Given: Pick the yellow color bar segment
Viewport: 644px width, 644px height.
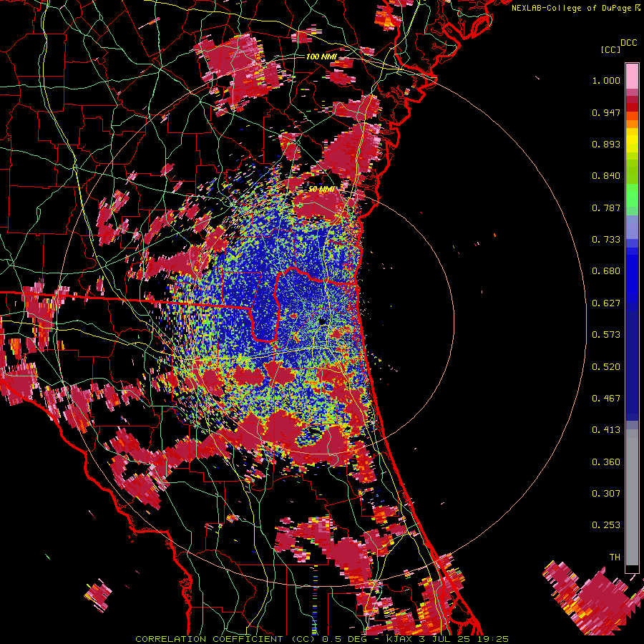Looking at the screenshot, I should [x=632, y=140].
